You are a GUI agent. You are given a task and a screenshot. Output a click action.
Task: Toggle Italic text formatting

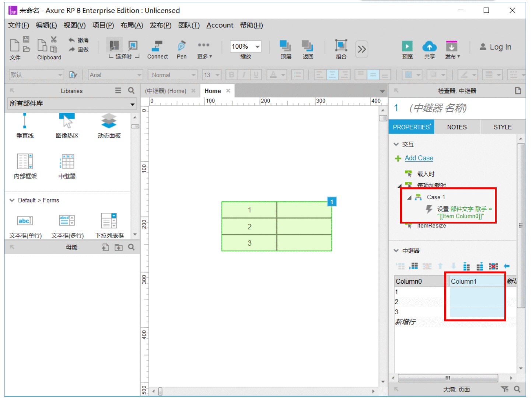point(244,75)
